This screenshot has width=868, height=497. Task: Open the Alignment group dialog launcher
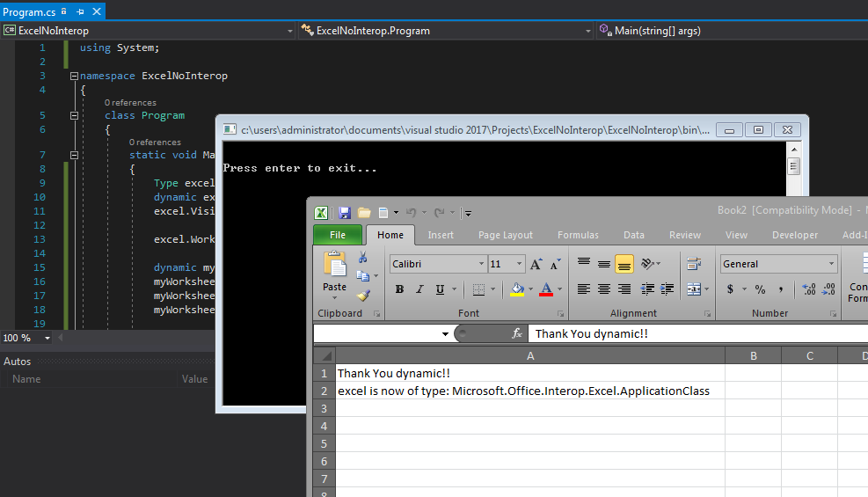pos(707,314)
